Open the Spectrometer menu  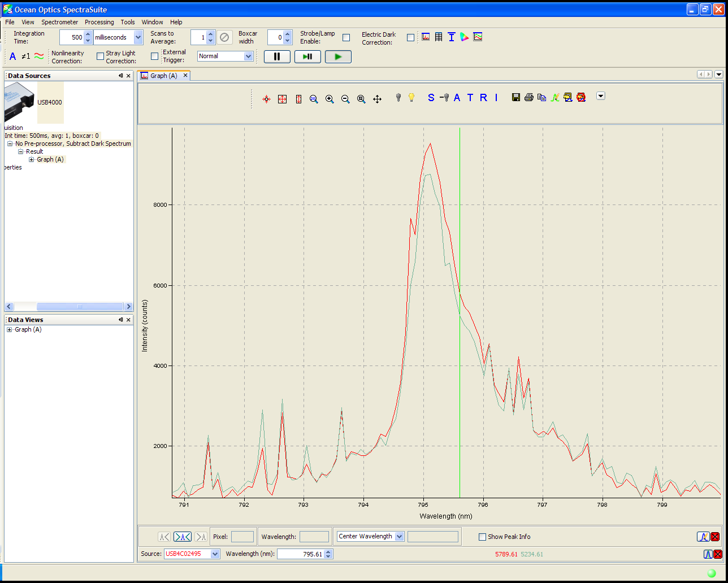pyautogui.click(x=60, y=22)
